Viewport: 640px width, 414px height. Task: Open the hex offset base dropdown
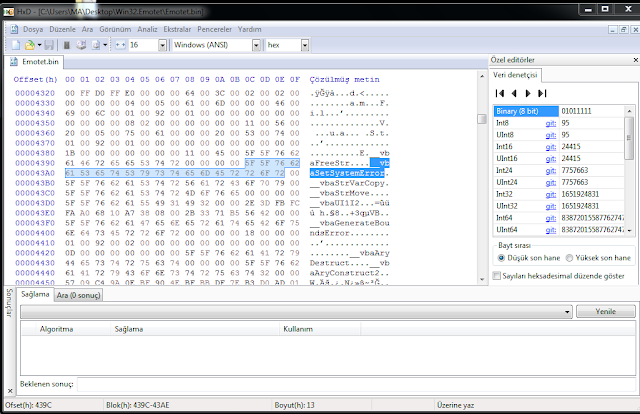pos(305,45)
